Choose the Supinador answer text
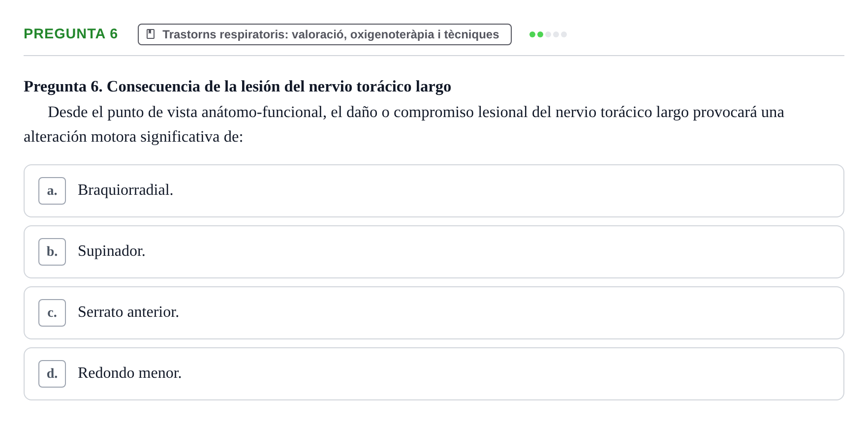This screenshot has height=425, width=868. point(112,251)
